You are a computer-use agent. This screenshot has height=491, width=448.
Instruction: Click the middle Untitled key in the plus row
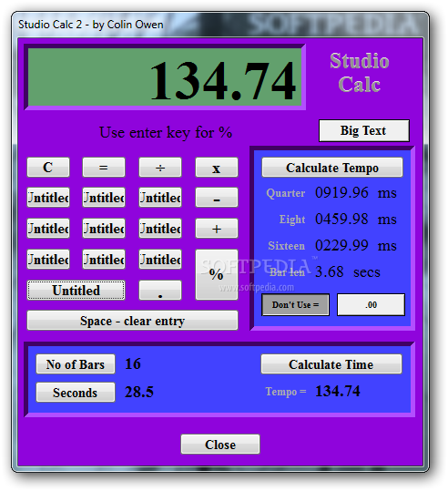click(104, 229)
